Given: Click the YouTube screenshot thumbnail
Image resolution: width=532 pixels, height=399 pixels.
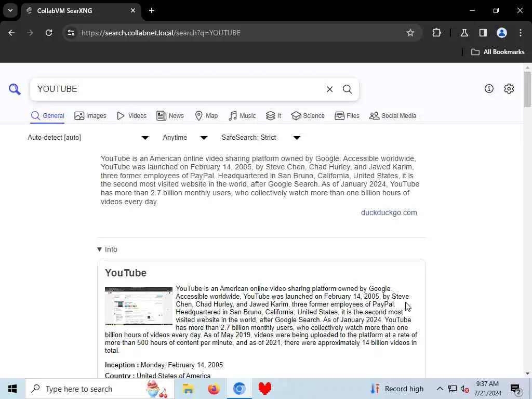Looking at the screenshot, I should [x=139, y=305].
